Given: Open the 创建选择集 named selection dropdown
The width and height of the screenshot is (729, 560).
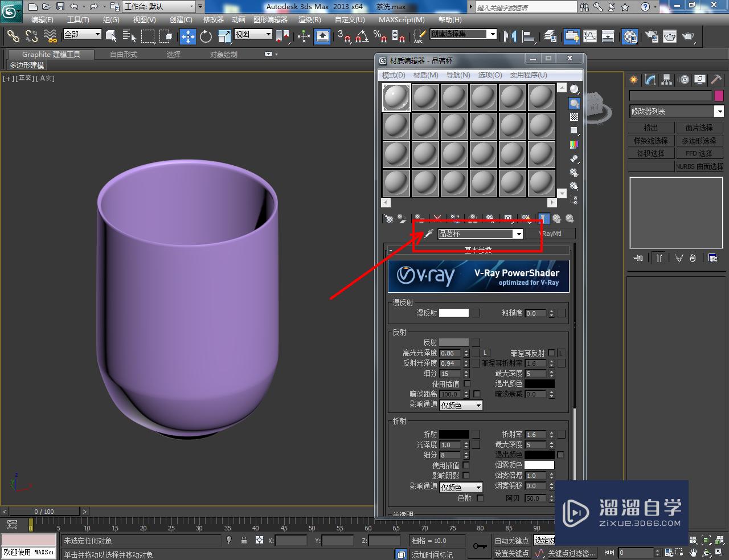Looking at the screenshot, I should tap(464, 34).
